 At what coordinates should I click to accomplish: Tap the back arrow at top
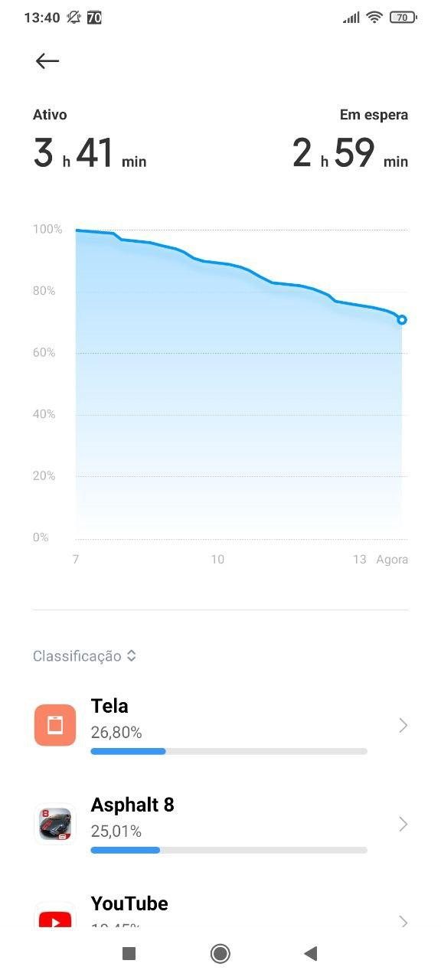(x=47, y=61)
